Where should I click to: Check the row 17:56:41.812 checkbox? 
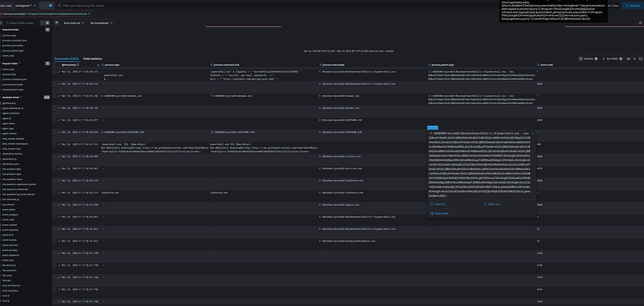click(55, 241)
